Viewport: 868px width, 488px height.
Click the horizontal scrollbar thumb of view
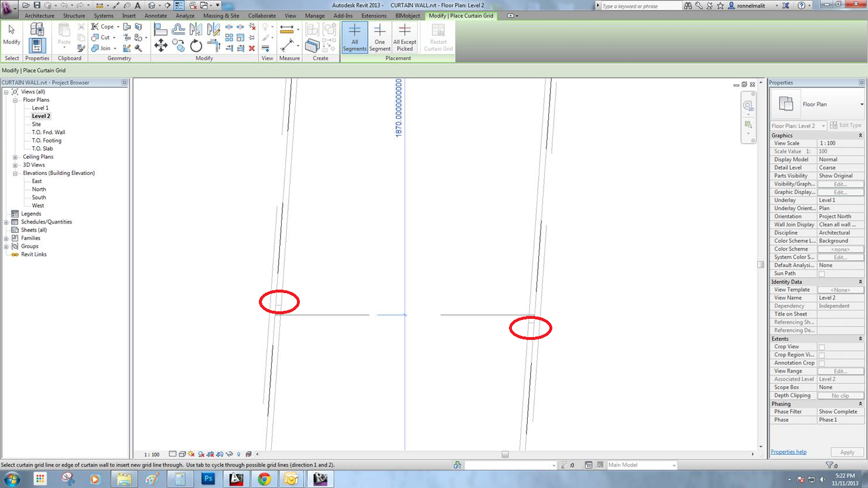505,454
